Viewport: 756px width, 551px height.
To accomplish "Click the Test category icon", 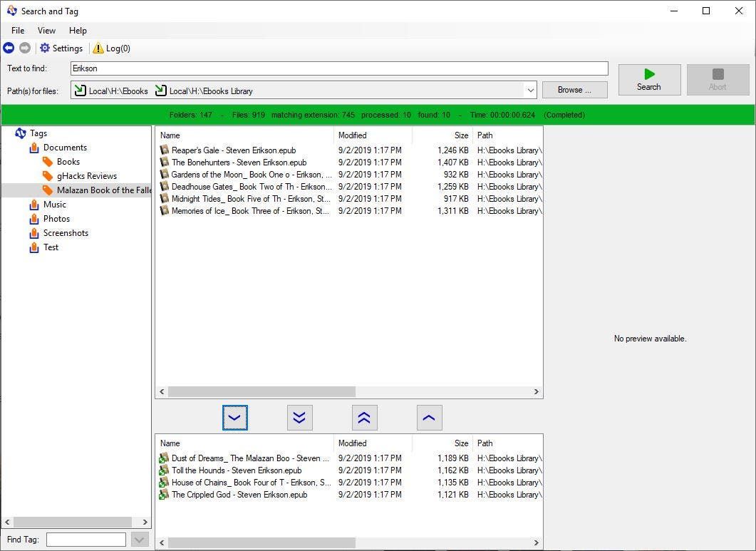I will click(x=34, y=247).
